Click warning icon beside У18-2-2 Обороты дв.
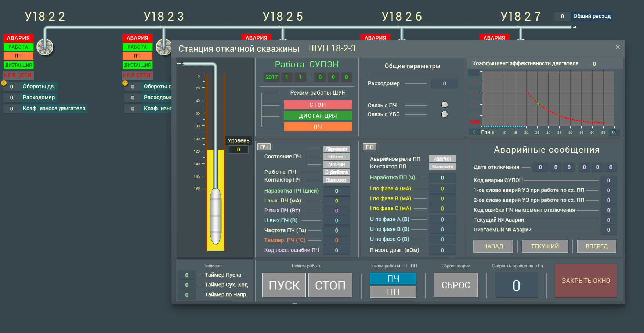The image size is (644, 333). (x=4, y=83)
